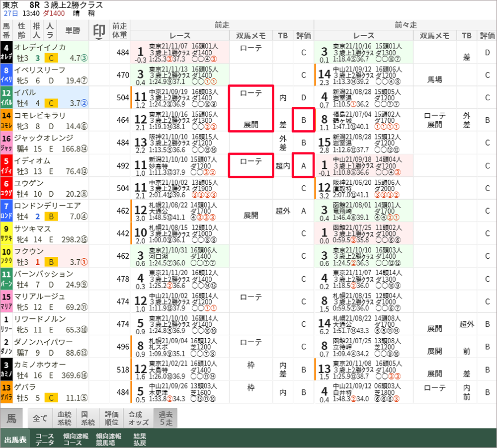
Task: Open horse コモレビキラリ
Action: tap(40, 116)
